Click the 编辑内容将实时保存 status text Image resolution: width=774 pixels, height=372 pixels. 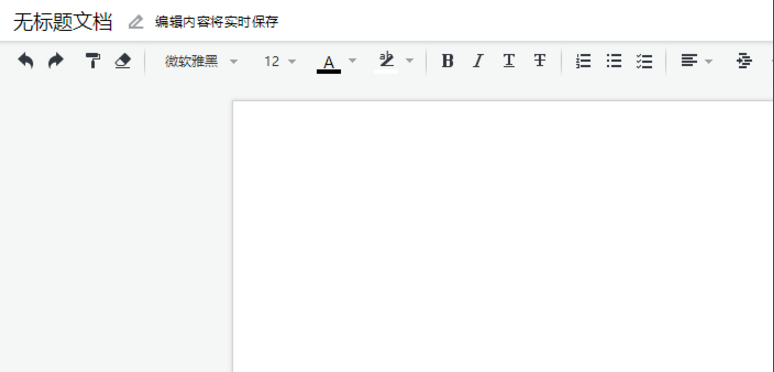click(x=217, y=22)
